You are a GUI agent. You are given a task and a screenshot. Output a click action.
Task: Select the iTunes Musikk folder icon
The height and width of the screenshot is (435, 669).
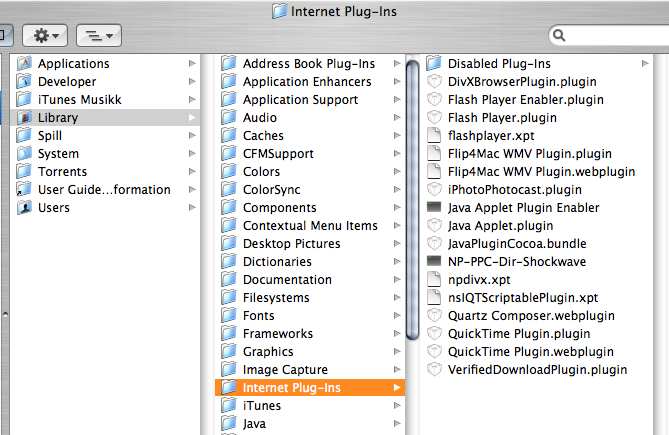[x=24, y=99]
